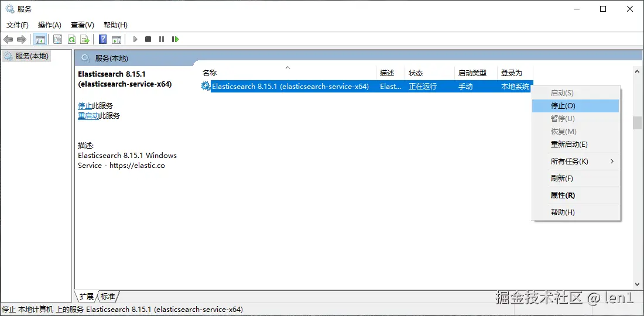Click the Restart Service toolbar icon

[176, 39]
